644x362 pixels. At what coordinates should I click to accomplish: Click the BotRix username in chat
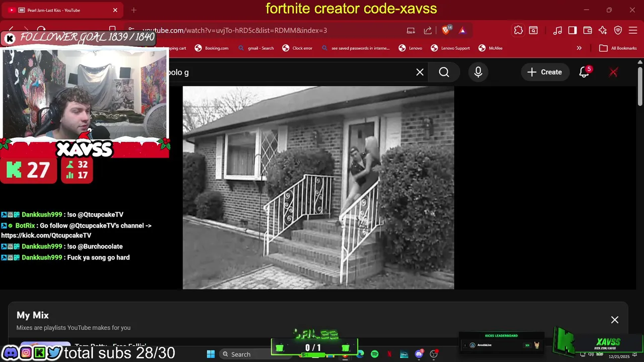(25, 226)
